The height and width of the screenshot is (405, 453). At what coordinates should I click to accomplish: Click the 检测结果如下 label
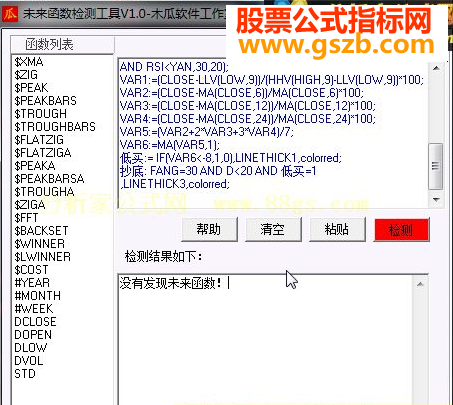(163, 257)
